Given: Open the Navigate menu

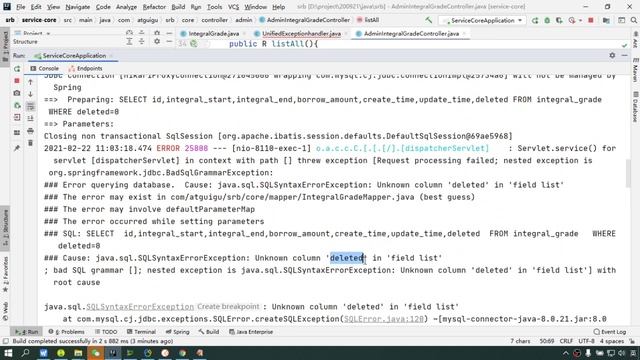Looking at the screenshot, I should coord(78,7).
